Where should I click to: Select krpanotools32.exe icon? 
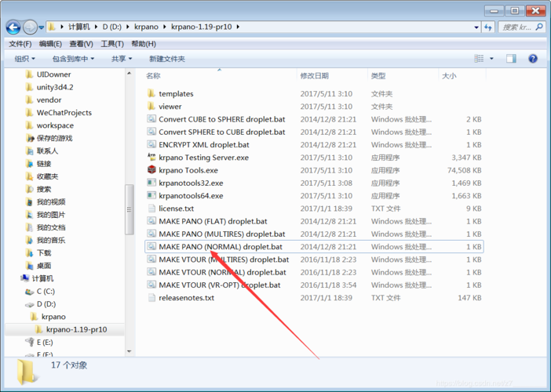[x=151, y=183]
